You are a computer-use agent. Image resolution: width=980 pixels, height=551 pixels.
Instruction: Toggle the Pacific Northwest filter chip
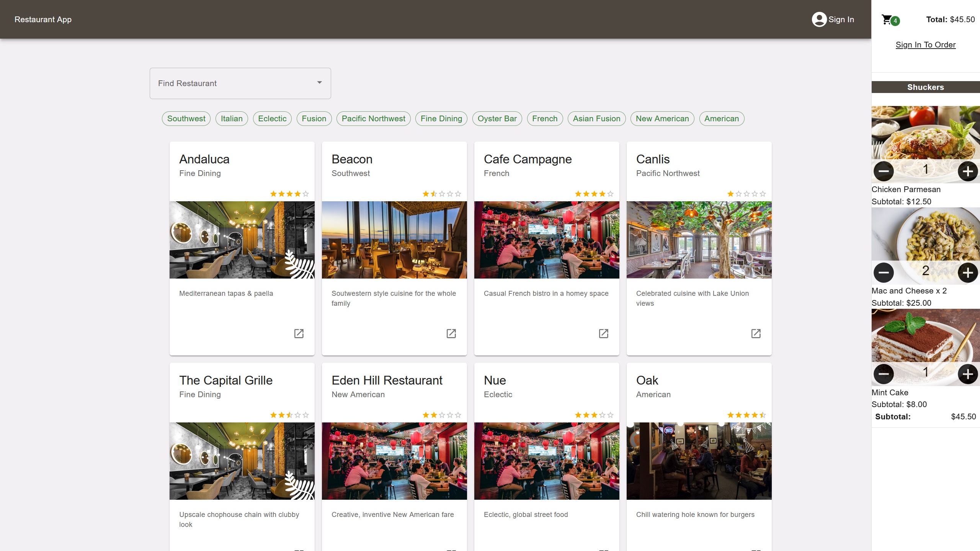[x=373, y=119]
